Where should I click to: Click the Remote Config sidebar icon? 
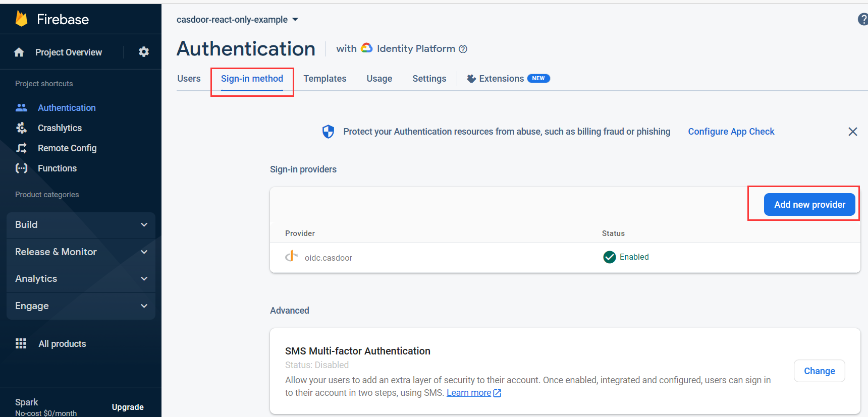click(21, 148)
